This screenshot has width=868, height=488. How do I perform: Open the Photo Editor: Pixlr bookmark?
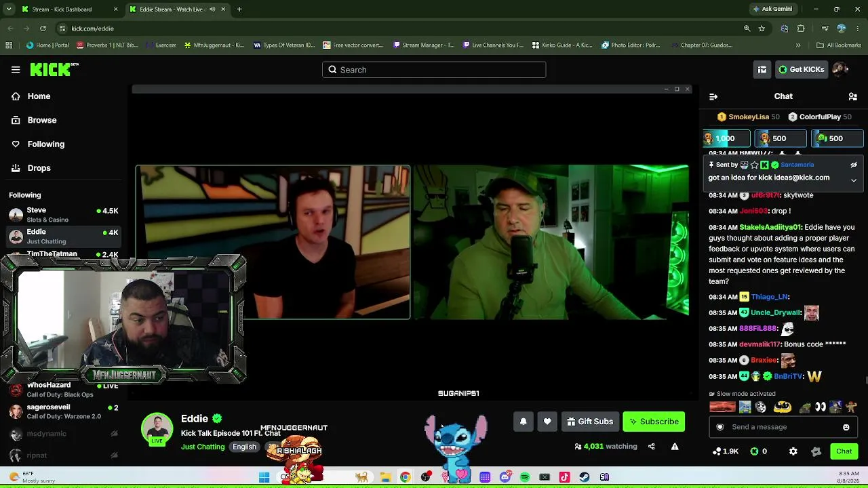pos(631,45)
